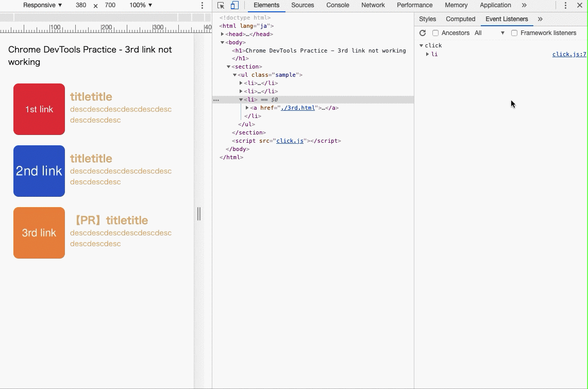Expand the li listener entry

click(428, 54)
